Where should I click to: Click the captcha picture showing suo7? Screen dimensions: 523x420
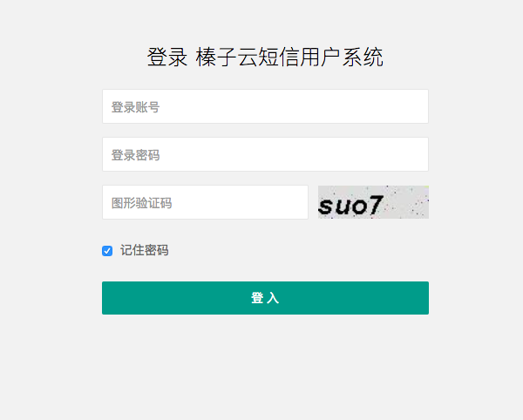coord(373,202)
